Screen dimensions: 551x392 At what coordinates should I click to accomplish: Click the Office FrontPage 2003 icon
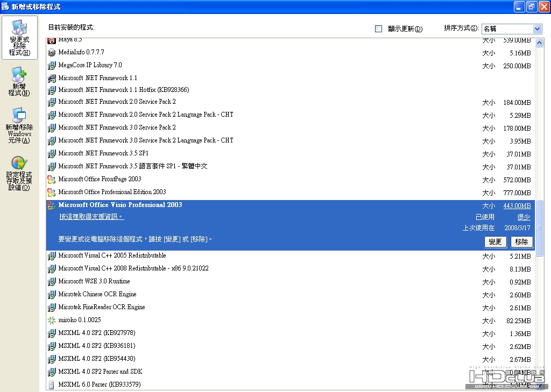(52, 180)
